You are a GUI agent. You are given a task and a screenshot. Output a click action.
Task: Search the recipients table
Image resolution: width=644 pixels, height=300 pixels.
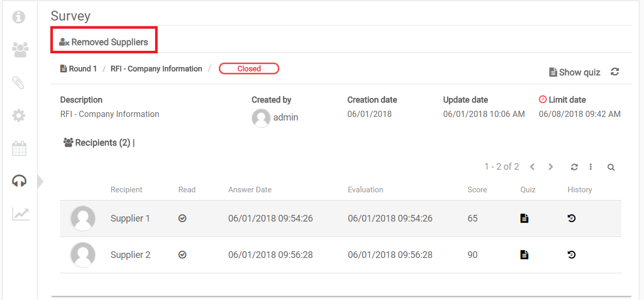click(611, 167)
